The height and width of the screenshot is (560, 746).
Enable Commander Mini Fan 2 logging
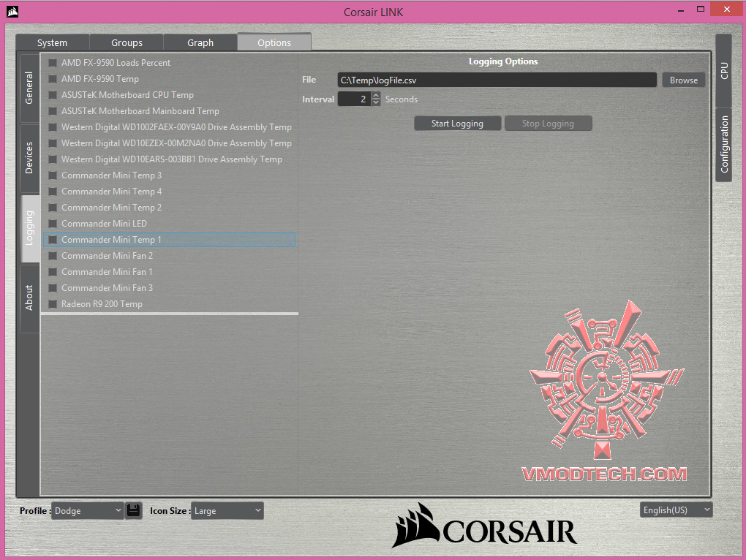[x=53, y=256]
